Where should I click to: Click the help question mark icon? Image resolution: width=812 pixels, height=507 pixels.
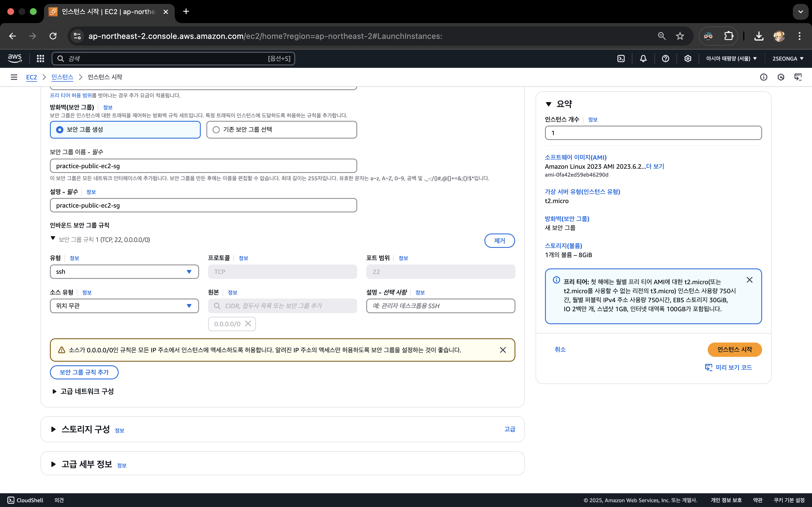tap(665, 59)
